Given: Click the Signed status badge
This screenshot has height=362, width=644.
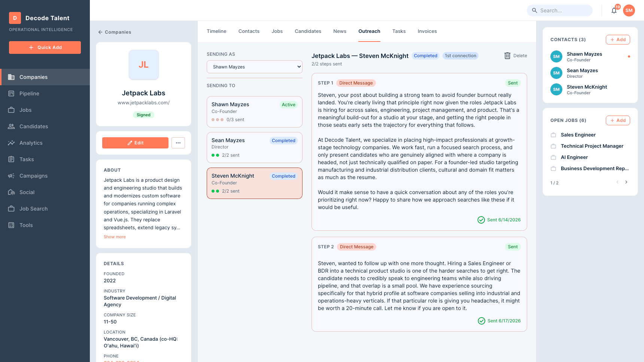Looking at the screenshot, I should [x=143, y=115].
